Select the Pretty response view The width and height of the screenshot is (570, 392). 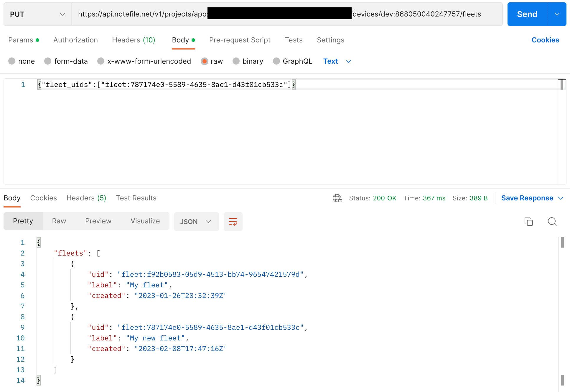coord(23,221)
